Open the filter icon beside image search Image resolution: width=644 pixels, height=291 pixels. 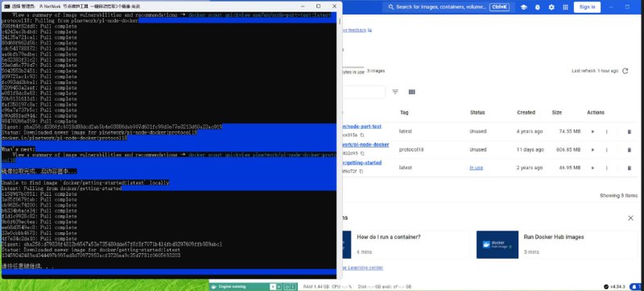point(395,92)
